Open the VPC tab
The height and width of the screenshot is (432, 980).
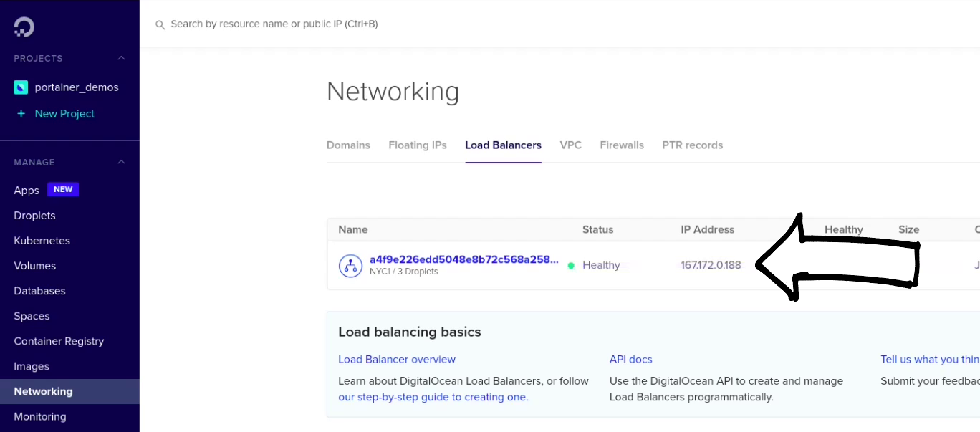pyautogui.click(x=571, y=145)
